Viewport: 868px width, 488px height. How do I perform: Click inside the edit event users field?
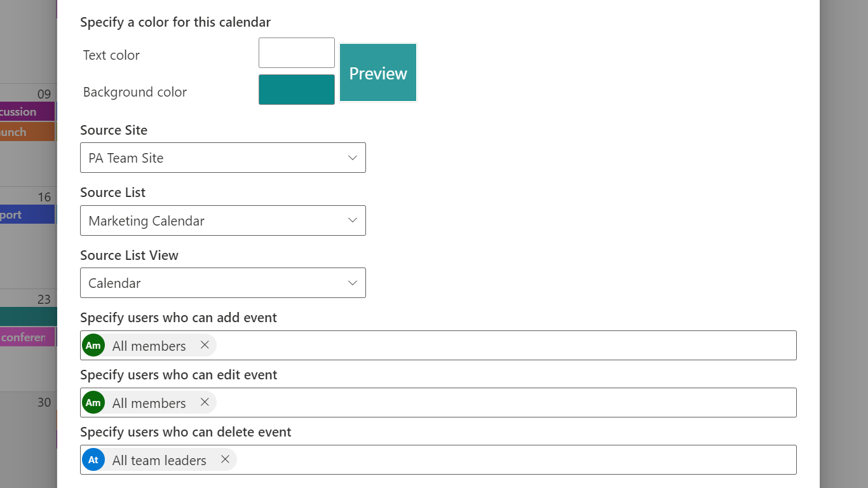502,403
